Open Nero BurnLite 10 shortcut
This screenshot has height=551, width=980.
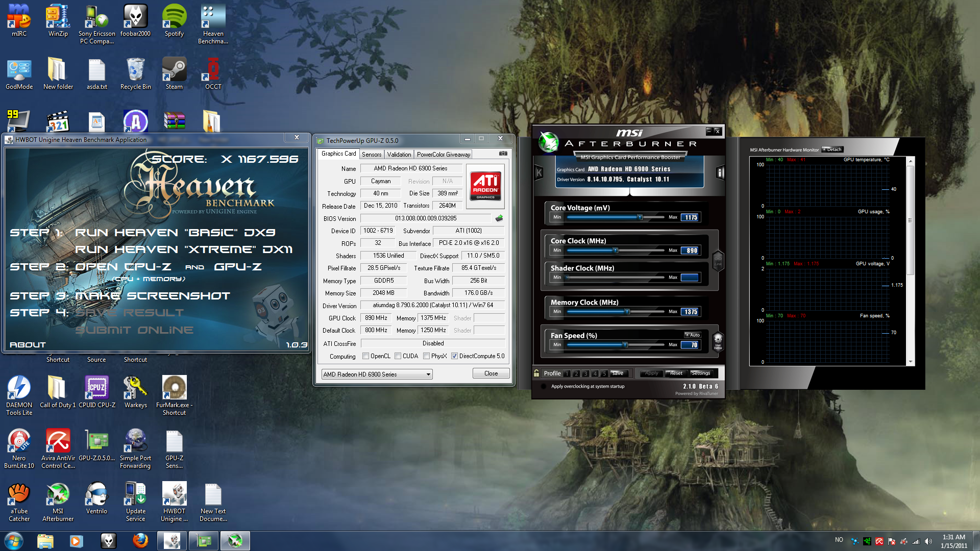19,449
